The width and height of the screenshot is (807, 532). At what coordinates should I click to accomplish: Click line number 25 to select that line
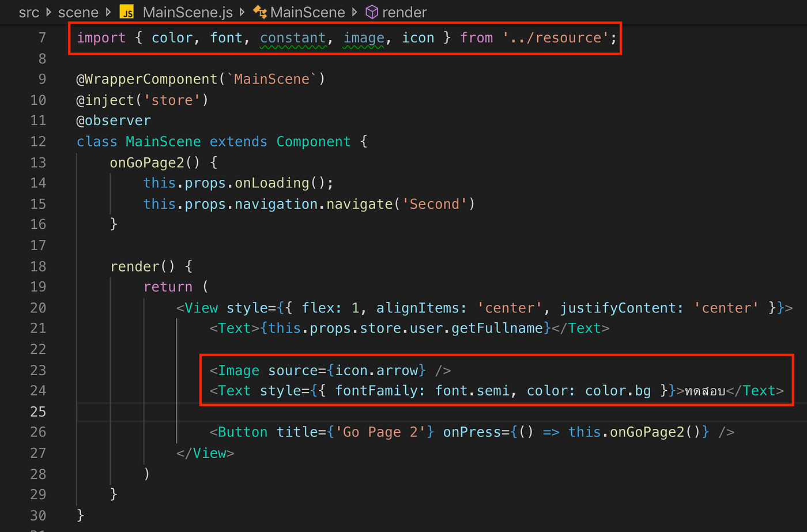coord(38,411)
